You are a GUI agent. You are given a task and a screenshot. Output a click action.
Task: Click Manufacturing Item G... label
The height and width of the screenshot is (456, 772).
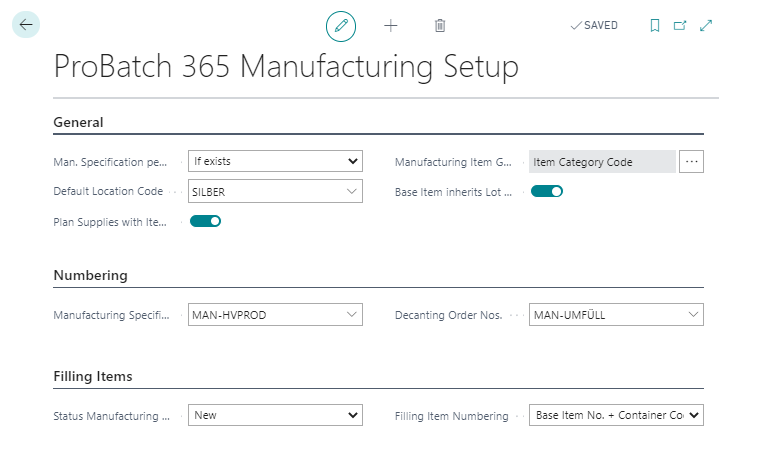pos(453,162)
